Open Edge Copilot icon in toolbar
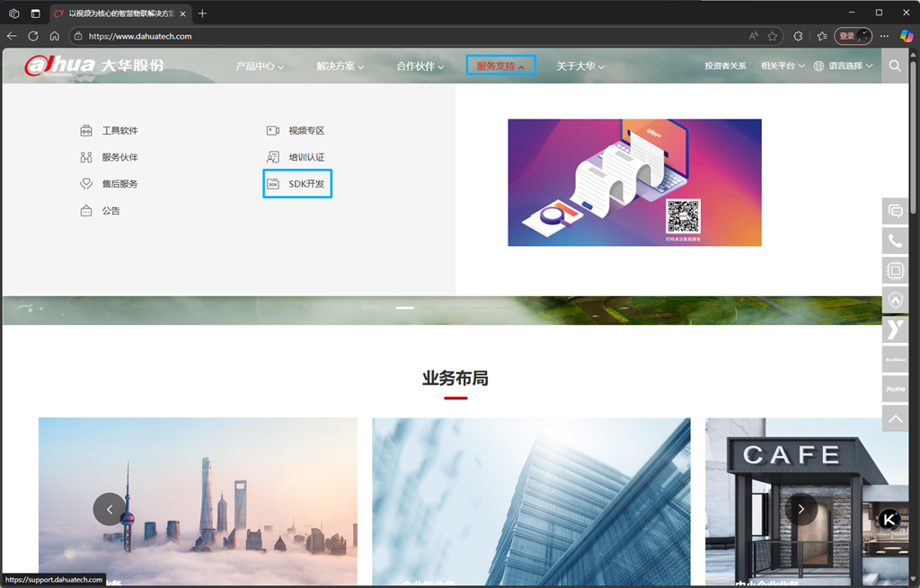 (906, 36)
